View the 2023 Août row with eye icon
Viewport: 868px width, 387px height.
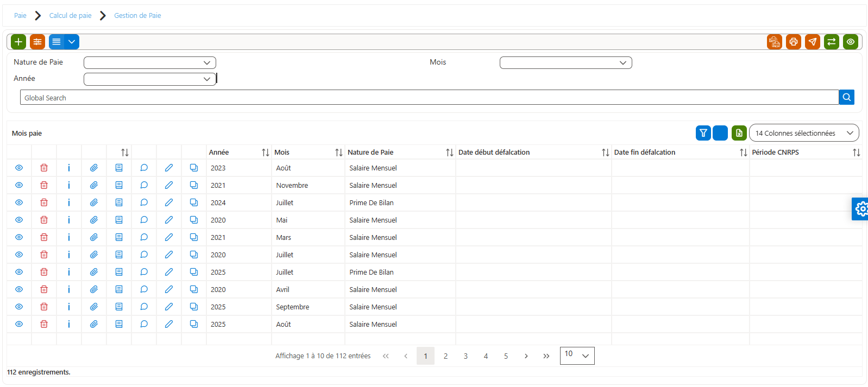[19, 168]
